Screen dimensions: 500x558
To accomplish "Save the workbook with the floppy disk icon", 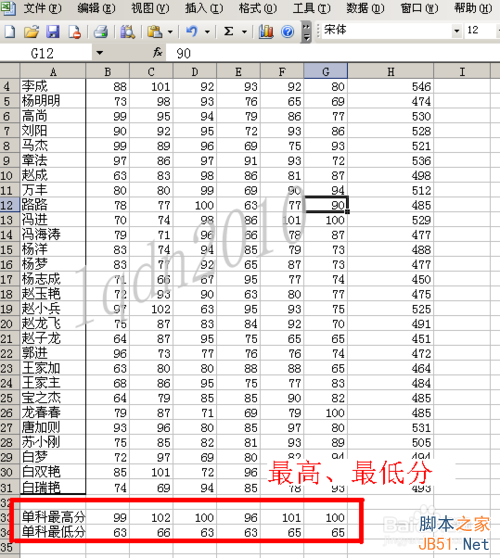I will tap(53, 32).
